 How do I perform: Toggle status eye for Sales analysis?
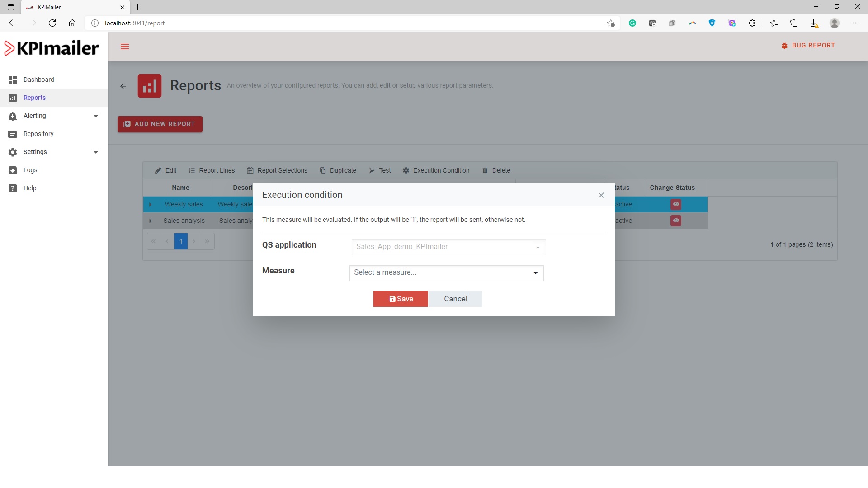pyautogui.click(x=675, y=221)
